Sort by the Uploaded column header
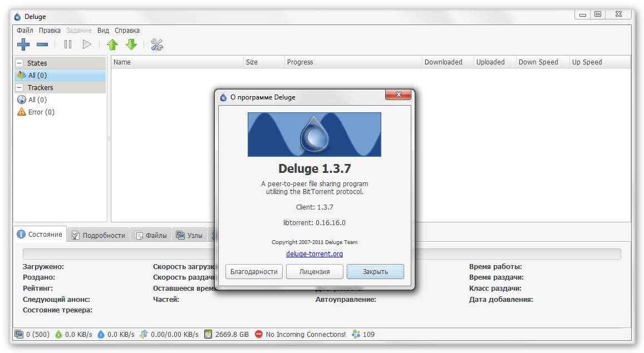Viewport: 644px width, 353px height. [x=495, y=62]
